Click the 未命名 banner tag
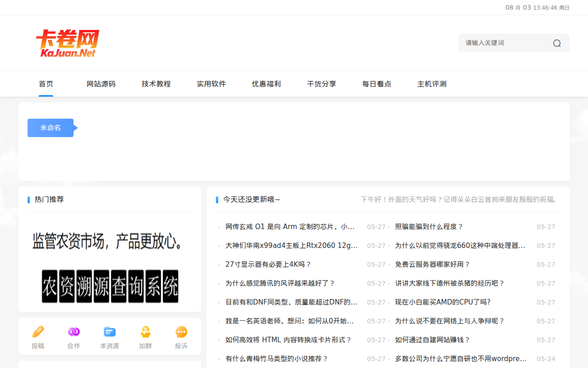This screenshot has width=588, height=368. [51, 127]
